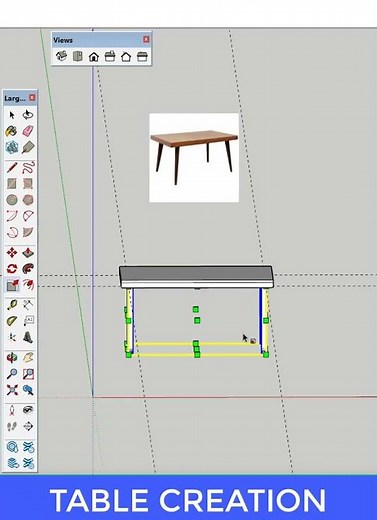Choose the Dimensions tool
Screen dimensions: 377x520
(28, 305)
